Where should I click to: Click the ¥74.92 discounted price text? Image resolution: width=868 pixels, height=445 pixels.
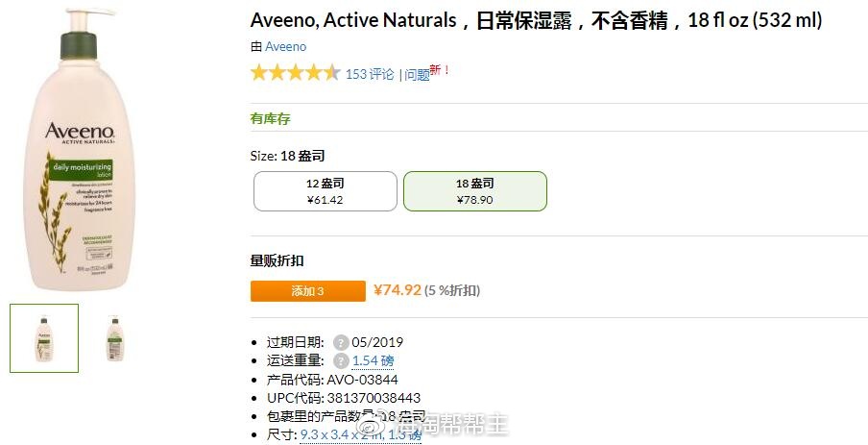[x=398, y=290]
